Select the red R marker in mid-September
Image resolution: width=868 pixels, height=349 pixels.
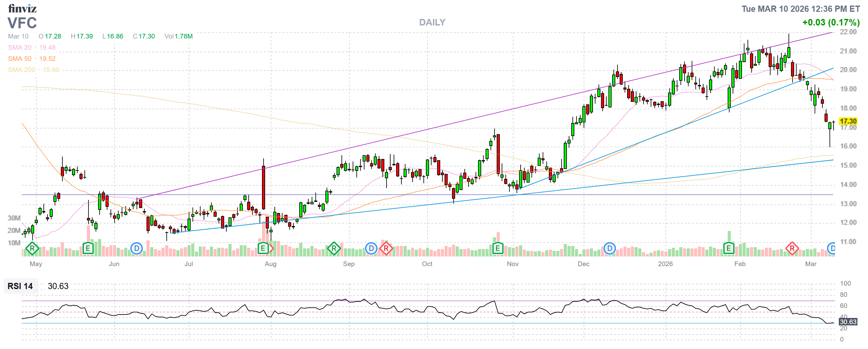pos(386,249)
